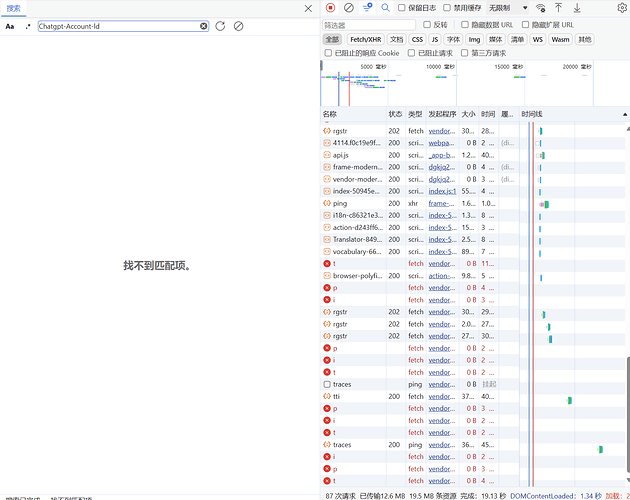Check 隐藏数据 URL checkbox

pyautogui.click(x=465, y=25)
